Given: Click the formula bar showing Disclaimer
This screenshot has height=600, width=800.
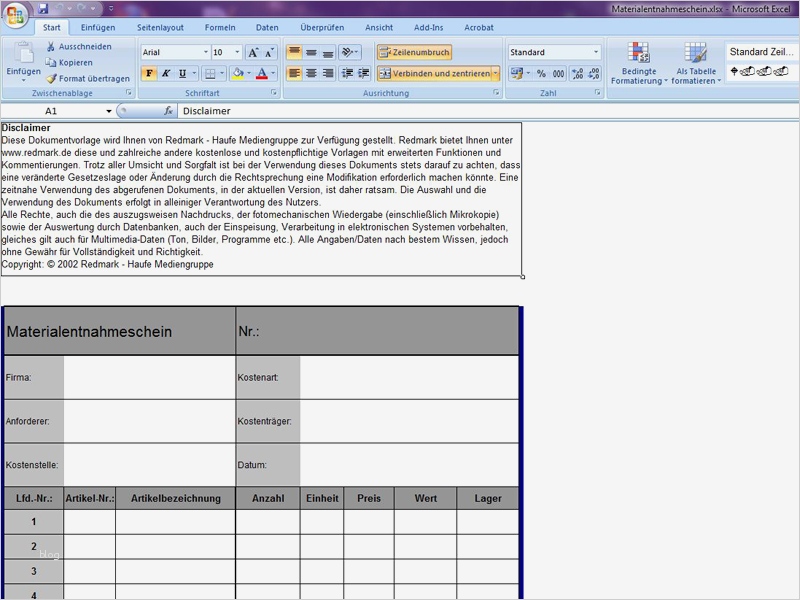Looking at the screenshot, I should point(488,111).
